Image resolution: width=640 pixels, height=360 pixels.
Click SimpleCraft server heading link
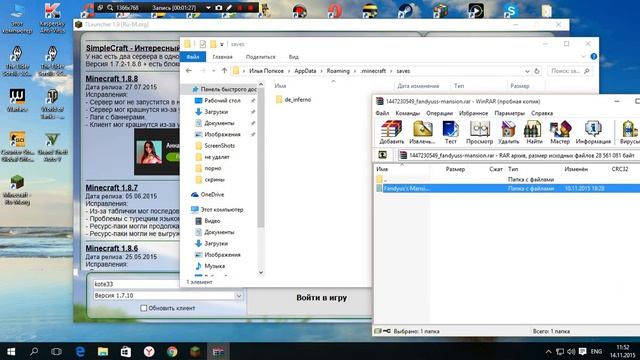pos(132,48)
